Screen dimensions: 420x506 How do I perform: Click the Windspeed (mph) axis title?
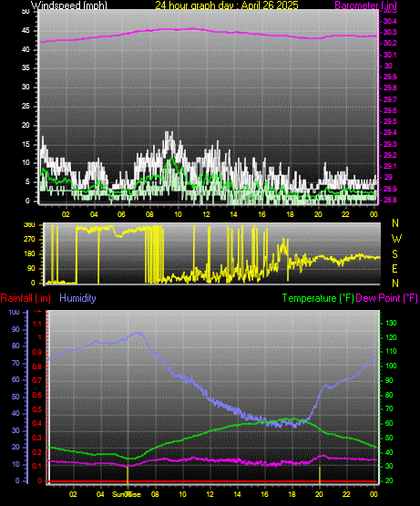click(x=68, y=5)
